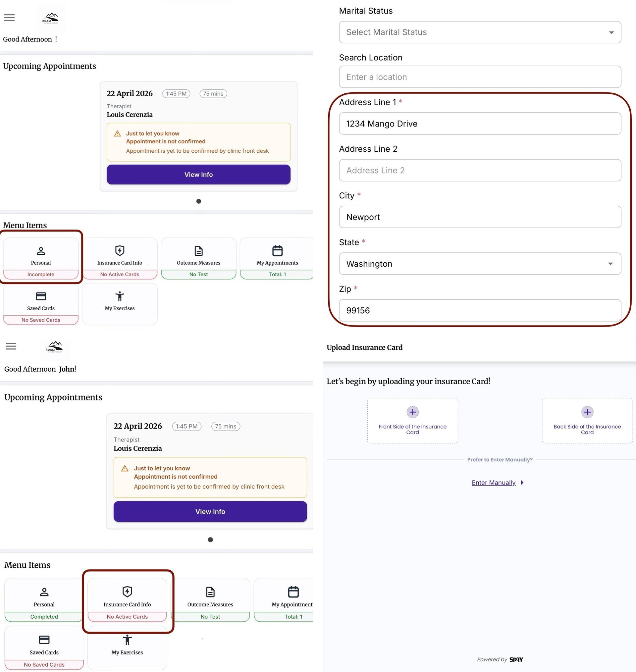Image resolution: width=636 pixels, height=672 pixels.
Task: Expand the State dropdown showing Washington
Action: click(x=479, y=264)
